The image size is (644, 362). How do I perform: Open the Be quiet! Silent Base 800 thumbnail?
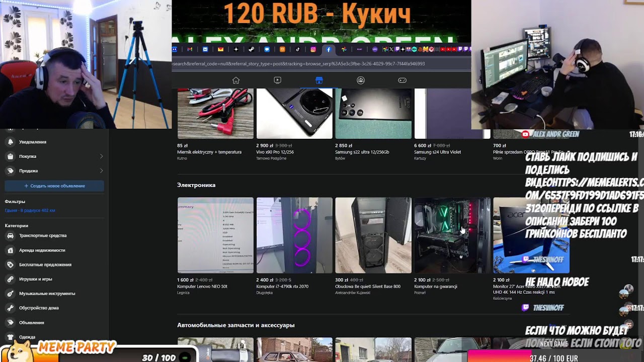tap(373, 235)
